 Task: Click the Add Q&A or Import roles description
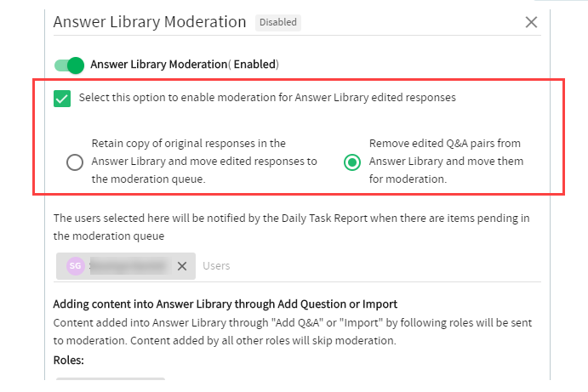tap(293, 332)
